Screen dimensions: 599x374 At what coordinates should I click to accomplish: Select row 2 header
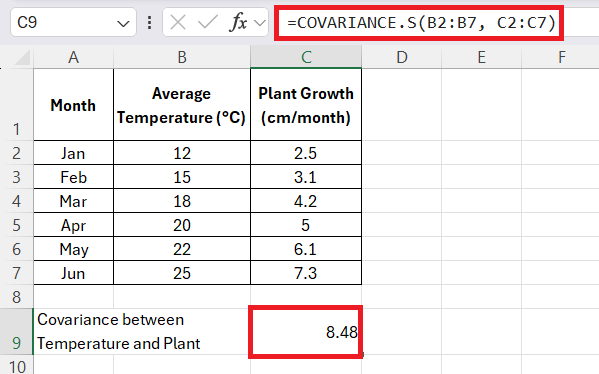tap(16, 153)
